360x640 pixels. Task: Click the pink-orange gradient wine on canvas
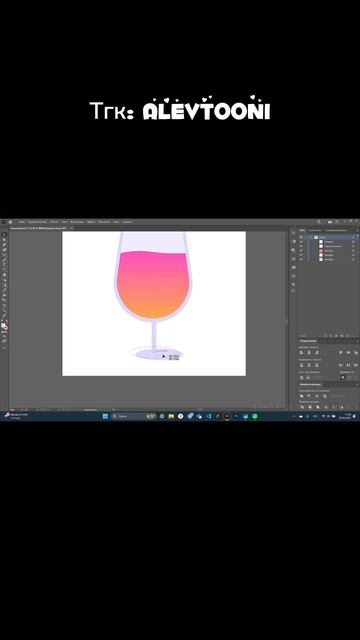(x=154, y=286)
